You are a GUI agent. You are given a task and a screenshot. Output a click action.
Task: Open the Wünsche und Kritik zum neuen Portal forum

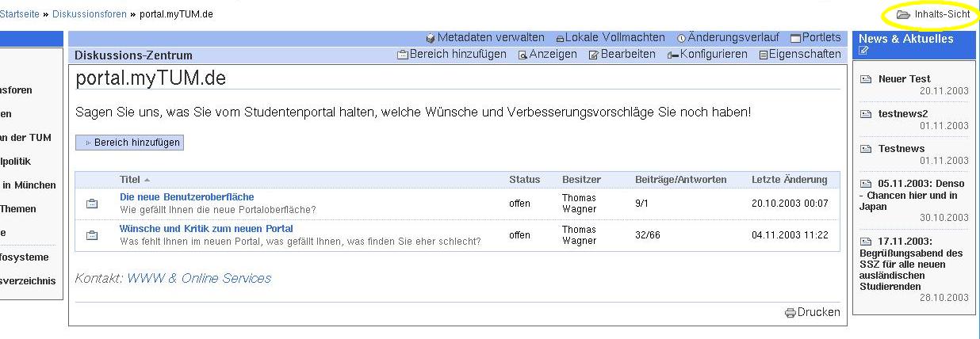pos(206,229)
